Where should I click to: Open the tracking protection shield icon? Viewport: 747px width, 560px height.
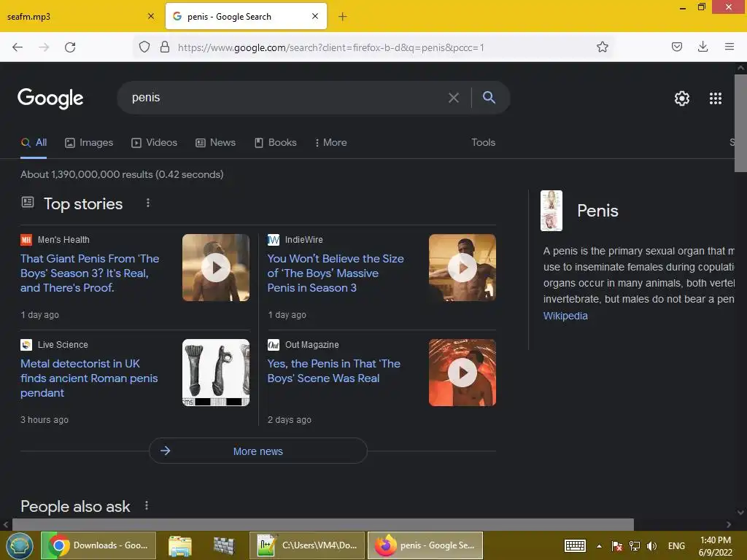[144, 47]
